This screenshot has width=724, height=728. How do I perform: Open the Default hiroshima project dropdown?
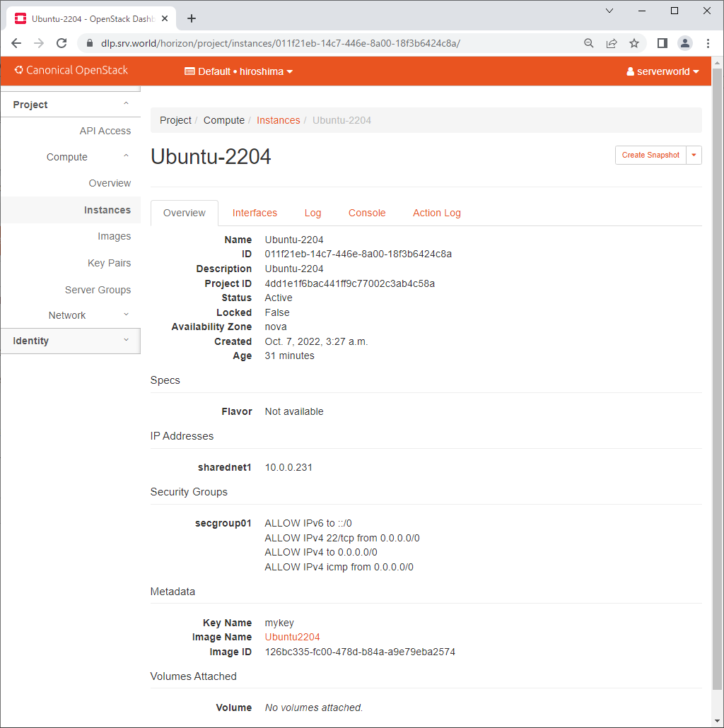pyautogui.click(x=239, y=71)
